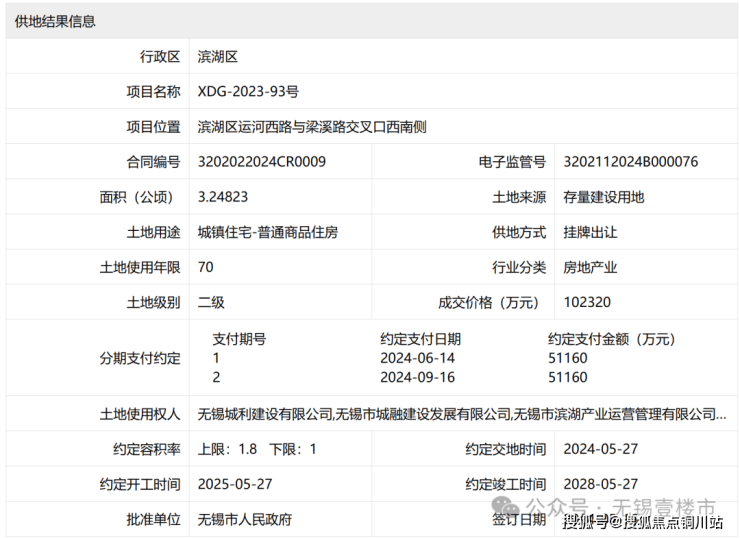This screenshot has height=538, width=740.
Task: Select the 挂牌出让 supply method value
Action: point(590,232)
